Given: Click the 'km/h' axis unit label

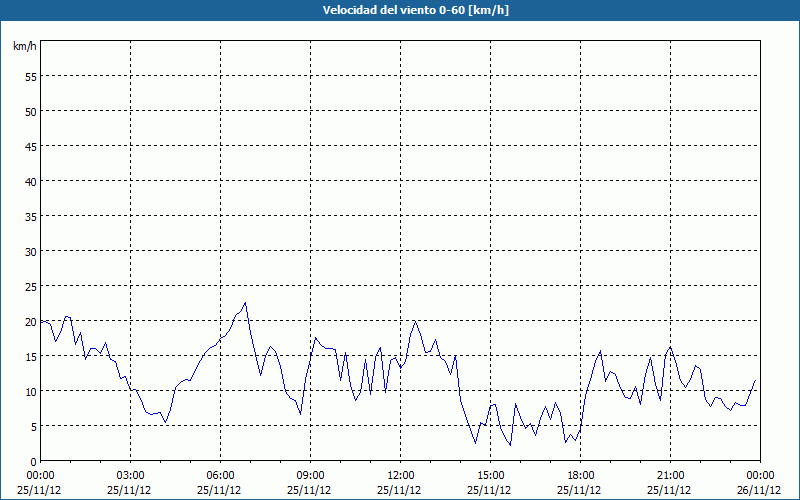Looking at the screenshot, I should click(x=24, y=46).
